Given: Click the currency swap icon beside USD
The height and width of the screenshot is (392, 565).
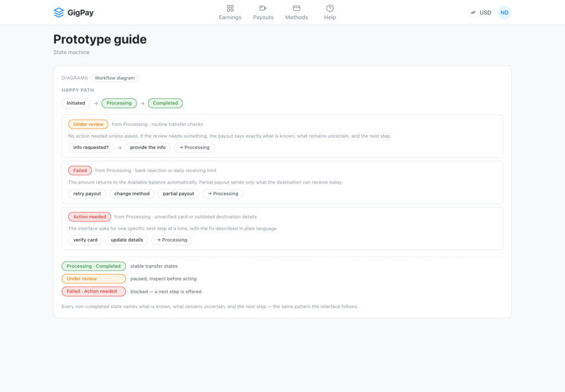Looking at the screenshot, I should [473, 13].
